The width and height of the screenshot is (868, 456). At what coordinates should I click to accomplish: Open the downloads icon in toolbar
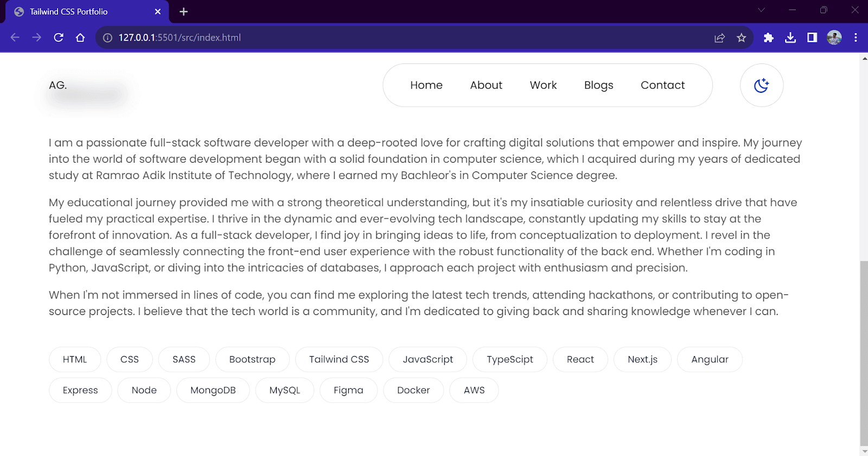coord(790,37)
